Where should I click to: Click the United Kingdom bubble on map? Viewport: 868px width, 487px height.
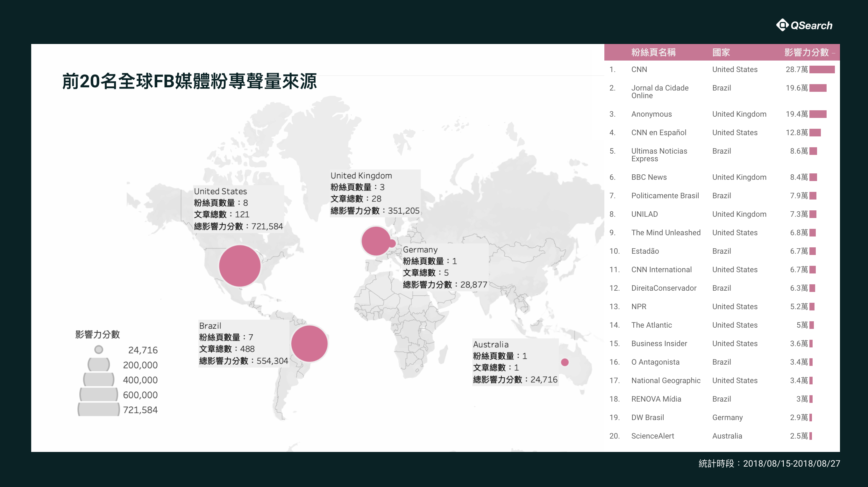coord(375,241)
